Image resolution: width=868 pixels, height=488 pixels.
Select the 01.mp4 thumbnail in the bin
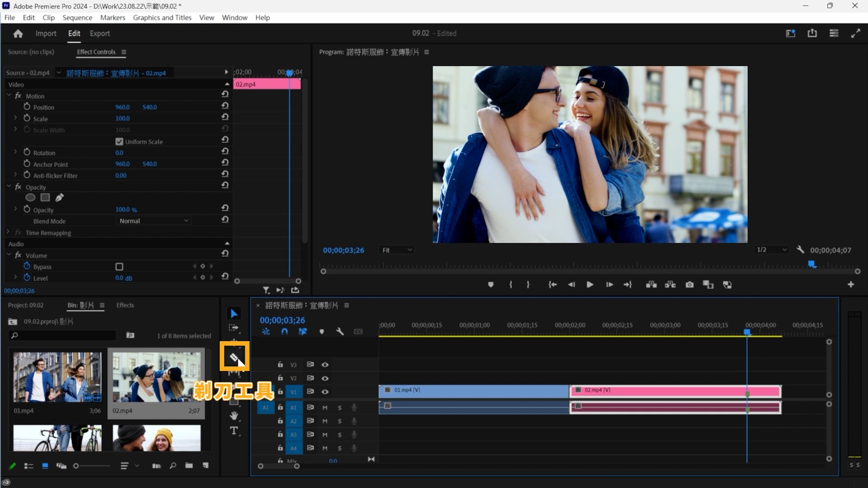[57, 378]
